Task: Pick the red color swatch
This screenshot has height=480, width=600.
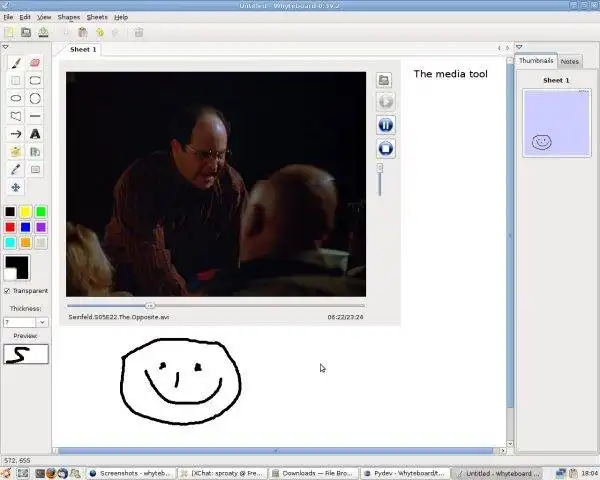Action: click(x=10, y=227)
